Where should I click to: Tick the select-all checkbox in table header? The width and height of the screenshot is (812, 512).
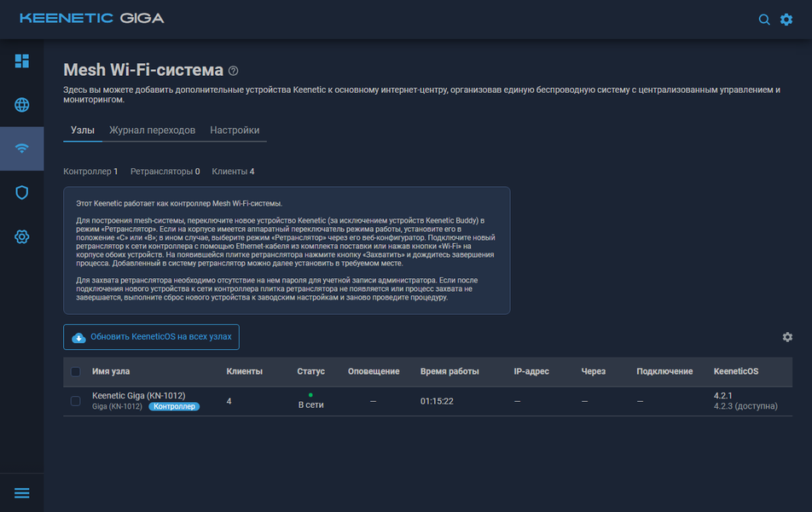76,371
